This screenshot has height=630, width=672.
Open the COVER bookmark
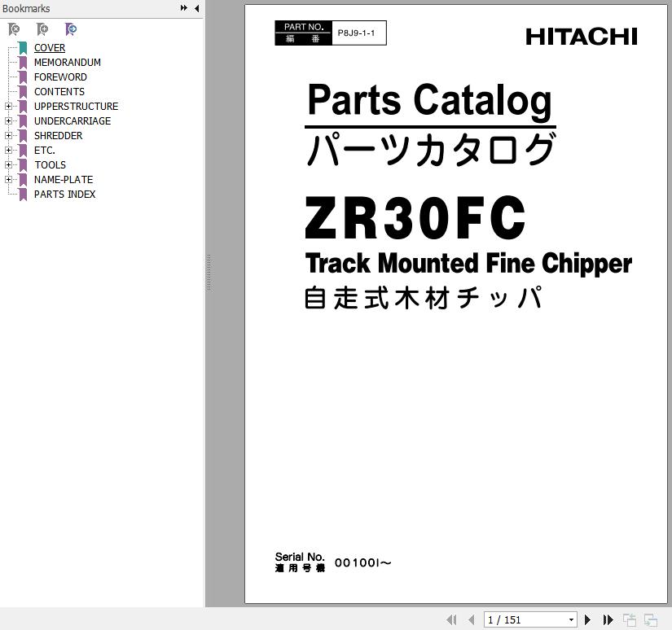pyautogui.click(x=50, y=48)
